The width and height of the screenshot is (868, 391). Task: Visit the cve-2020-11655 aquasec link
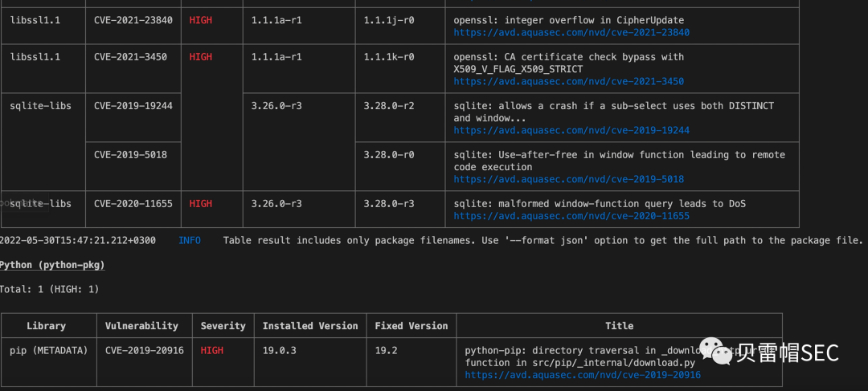coord(571,216)
